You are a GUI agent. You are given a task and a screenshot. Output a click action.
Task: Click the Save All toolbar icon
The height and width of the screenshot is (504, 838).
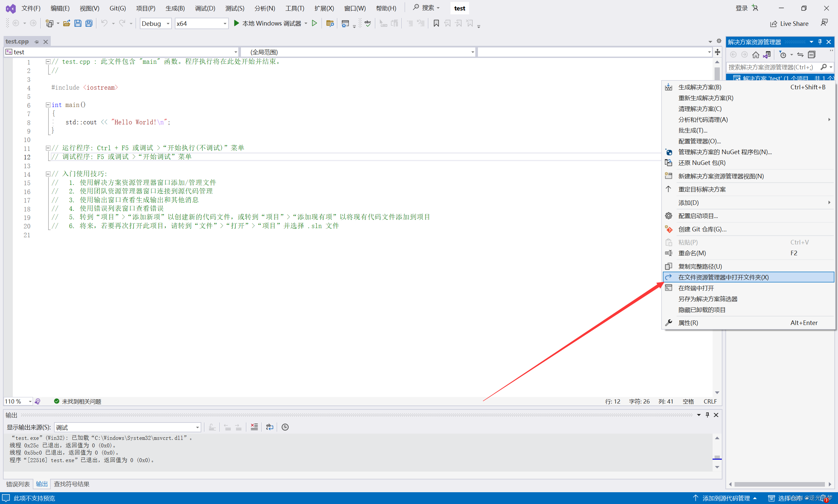pos(89,24)
